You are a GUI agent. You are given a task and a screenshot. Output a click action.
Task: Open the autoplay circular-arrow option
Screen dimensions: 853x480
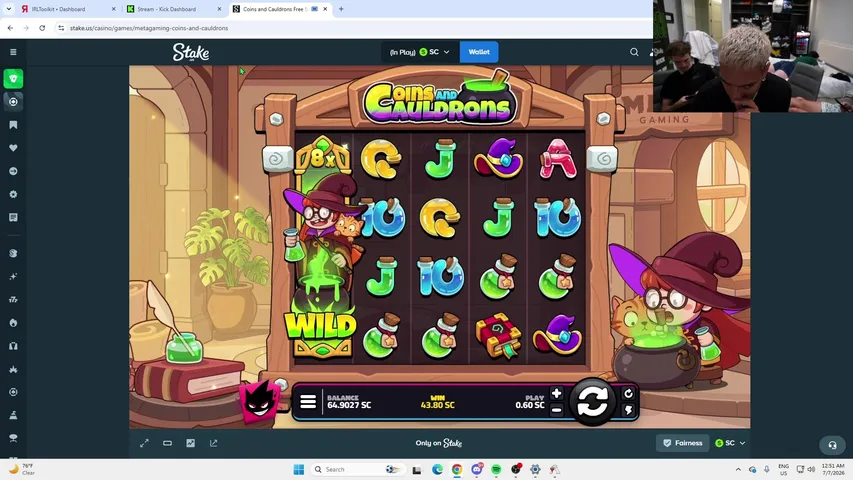coord(628,393)
